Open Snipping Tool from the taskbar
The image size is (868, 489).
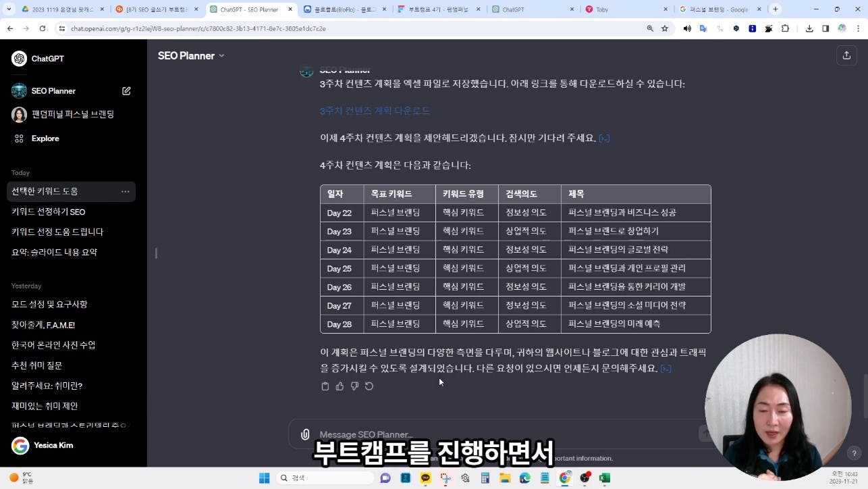coord(445,478)
